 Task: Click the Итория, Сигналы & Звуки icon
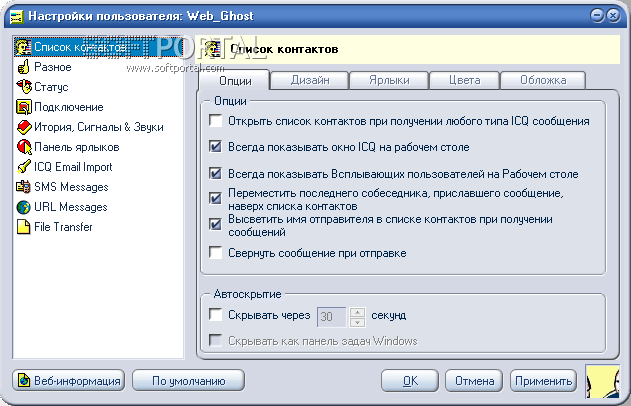pos(23,127)
